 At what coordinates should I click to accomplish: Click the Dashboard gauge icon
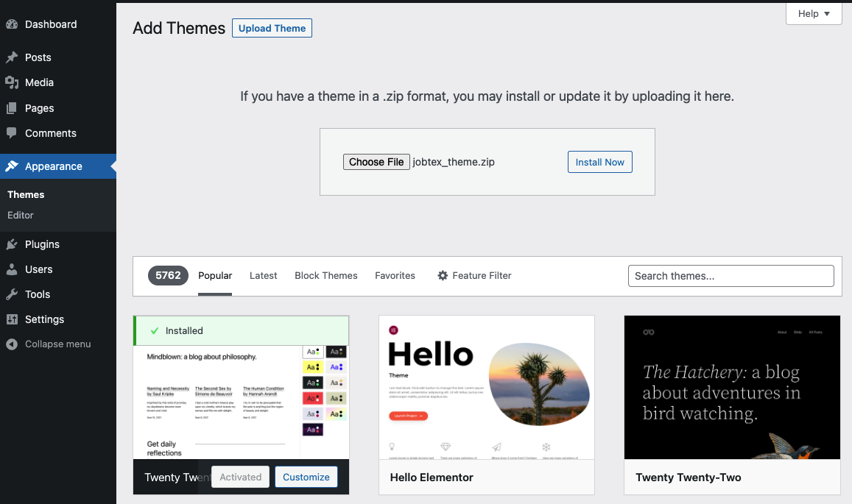tap(11, 24)
